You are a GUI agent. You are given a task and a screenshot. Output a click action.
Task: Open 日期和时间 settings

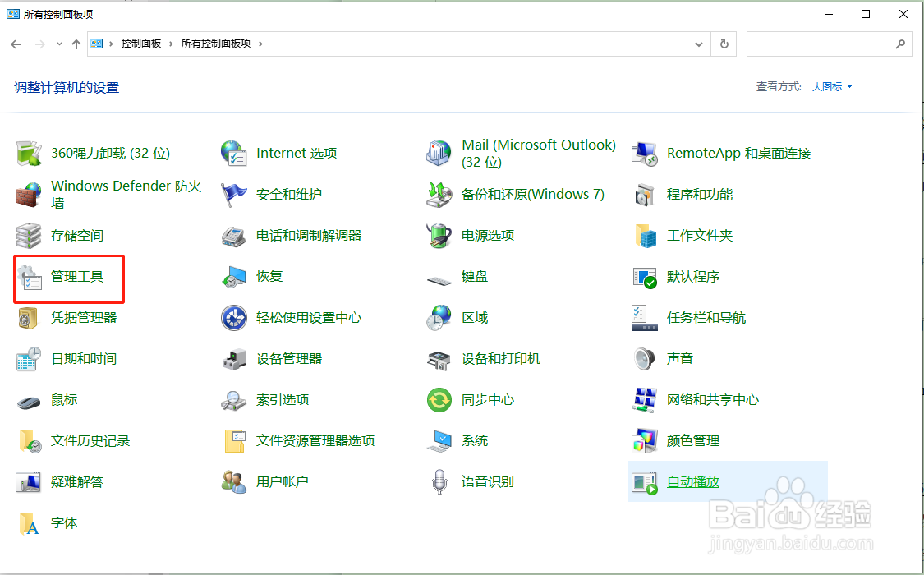click(85, 359)
